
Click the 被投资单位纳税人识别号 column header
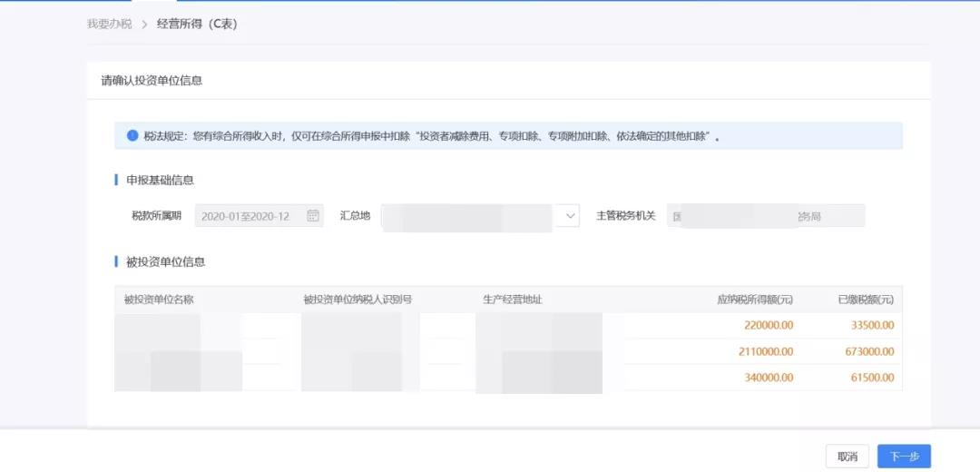click(x=358, y=300)
